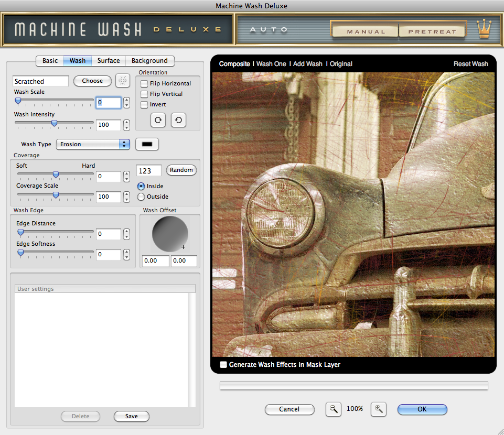Click the Wash Intensity slider handle
This screenshot has height=435, width=504.
coord(55,123)
